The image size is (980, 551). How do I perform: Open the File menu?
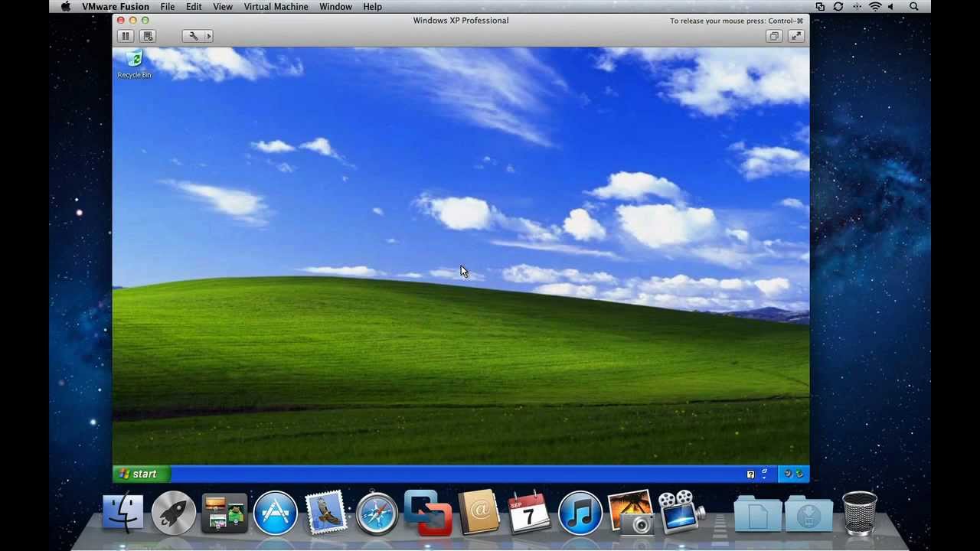coord(168,7)
